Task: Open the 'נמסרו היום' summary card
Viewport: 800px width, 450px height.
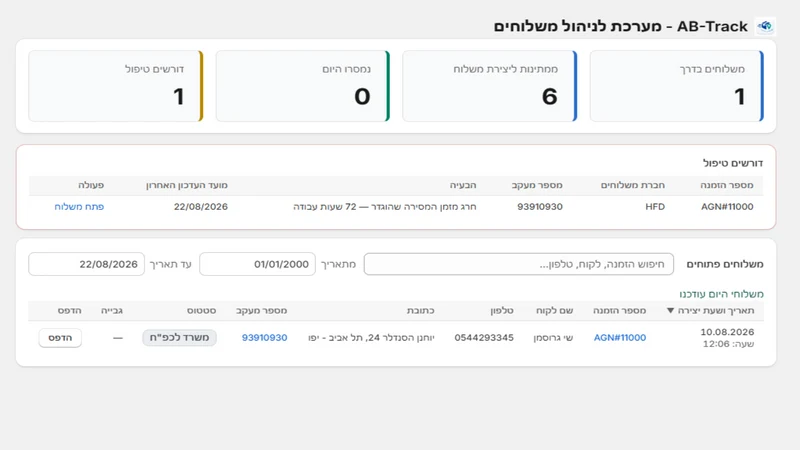Action: coord(303,86)
